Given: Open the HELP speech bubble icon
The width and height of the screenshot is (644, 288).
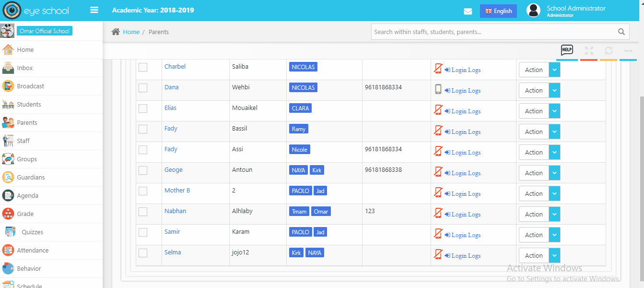Looking at the screenshot, I should click(567, 50).
